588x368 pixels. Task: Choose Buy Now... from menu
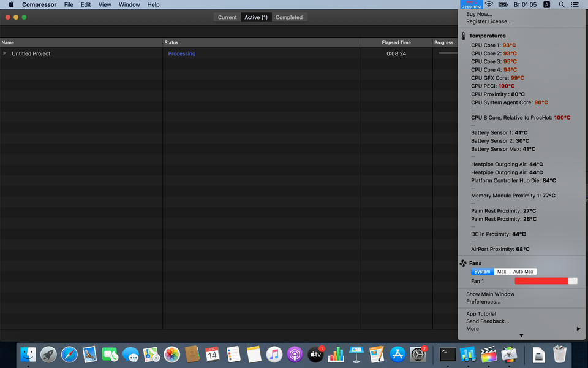click(x=479, y=14)
